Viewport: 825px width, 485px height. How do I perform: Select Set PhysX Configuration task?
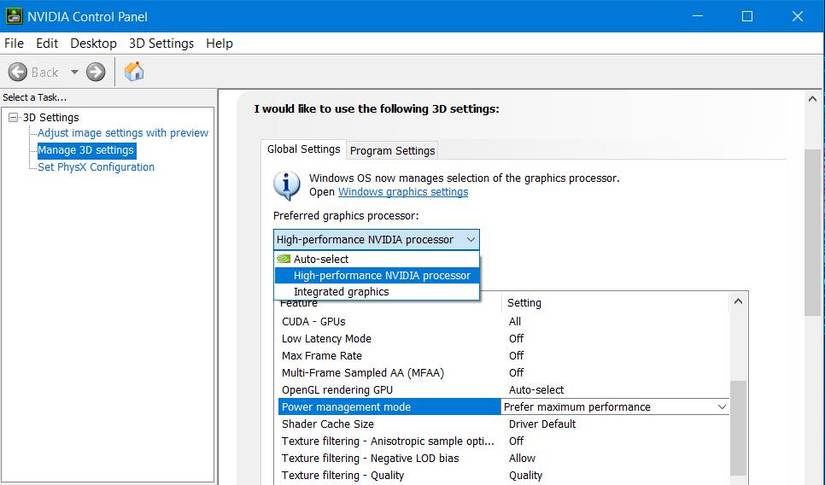click(x=96, y=167)
